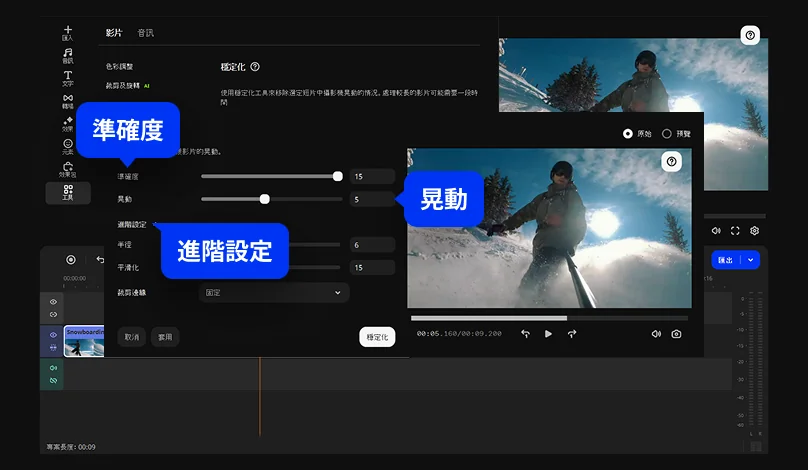Screen dimensions: 808x470
Task: Open the export options arrow beside 匯出
Action: tap(751, 260)
